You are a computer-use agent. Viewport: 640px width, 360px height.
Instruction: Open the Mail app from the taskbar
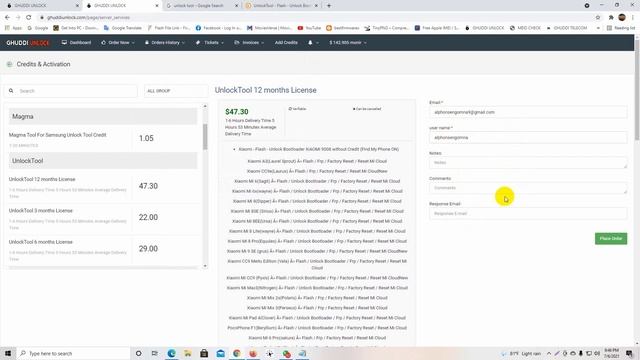tap(220, 353)
